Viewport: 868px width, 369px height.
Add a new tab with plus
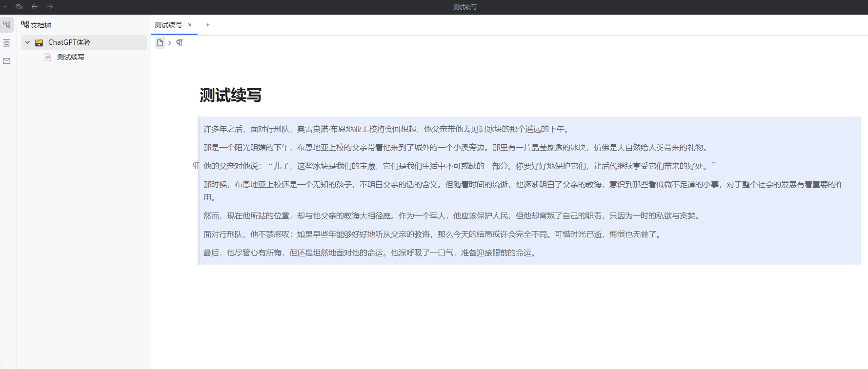pyautogui.click(x=208, y=25)
